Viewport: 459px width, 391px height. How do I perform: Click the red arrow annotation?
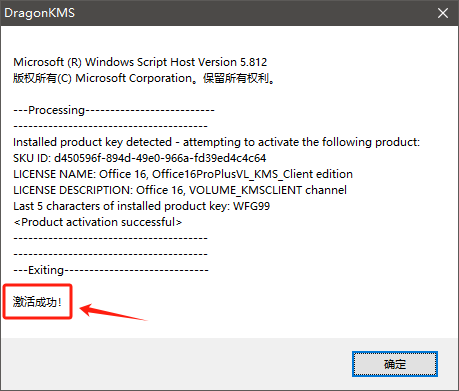[113, 311]
